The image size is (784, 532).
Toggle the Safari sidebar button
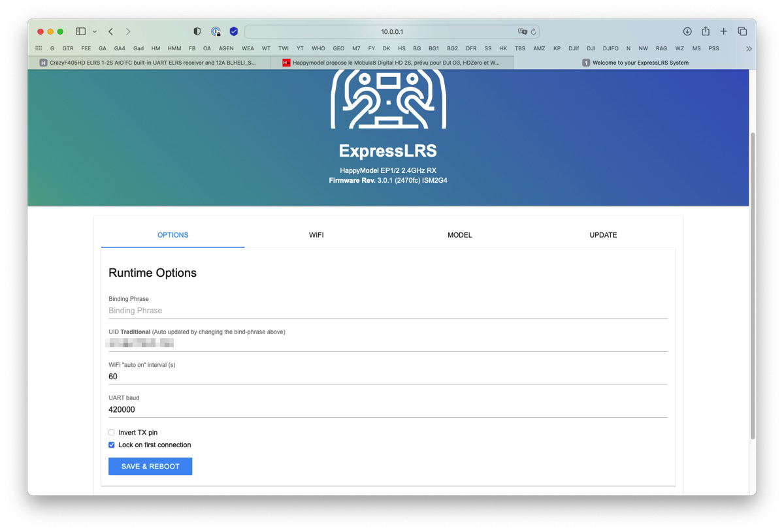coord(80,31)
